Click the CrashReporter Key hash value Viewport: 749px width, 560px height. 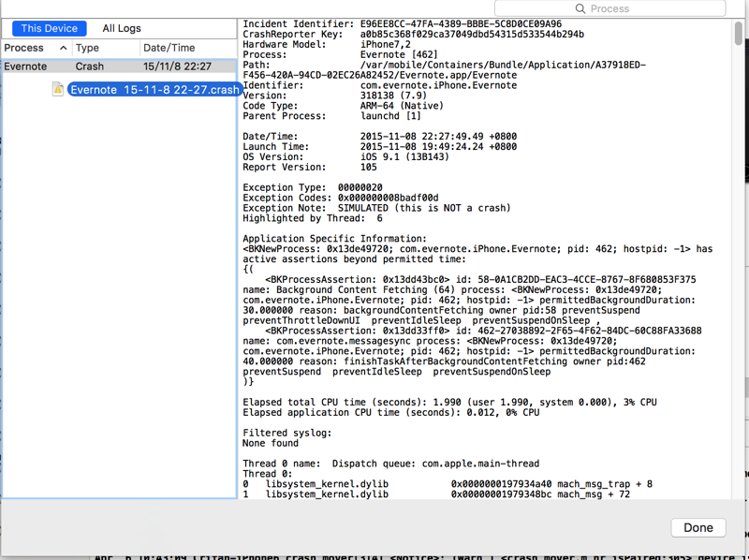(x=472, y=35)
